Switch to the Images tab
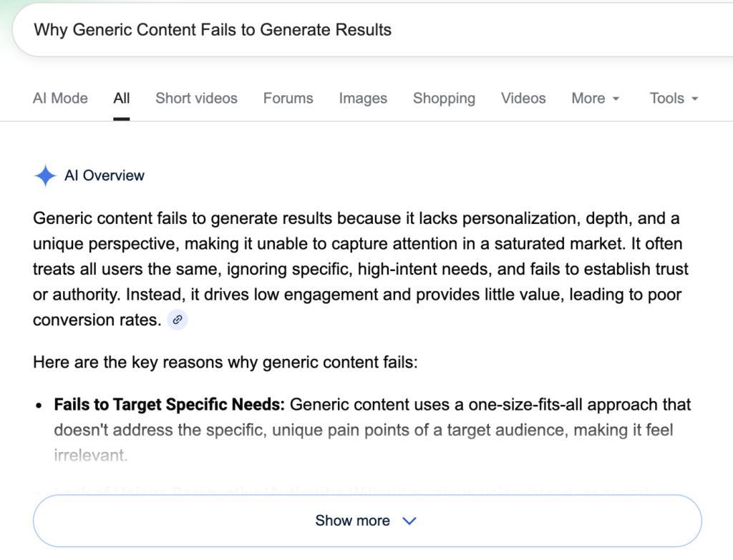The width and height of the screenshot is (733, 560). pos(363,98)
